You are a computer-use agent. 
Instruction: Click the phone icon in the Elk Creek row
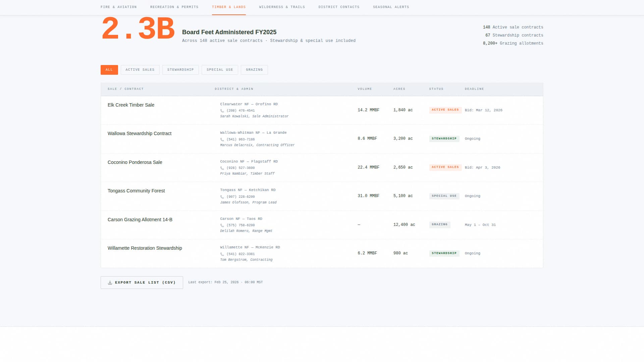click(x=222, y=111)
